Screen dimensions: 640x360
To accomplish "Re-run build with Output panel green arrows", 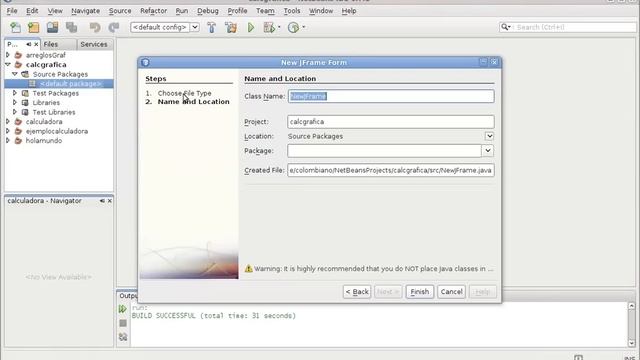I will pos(122,309).
